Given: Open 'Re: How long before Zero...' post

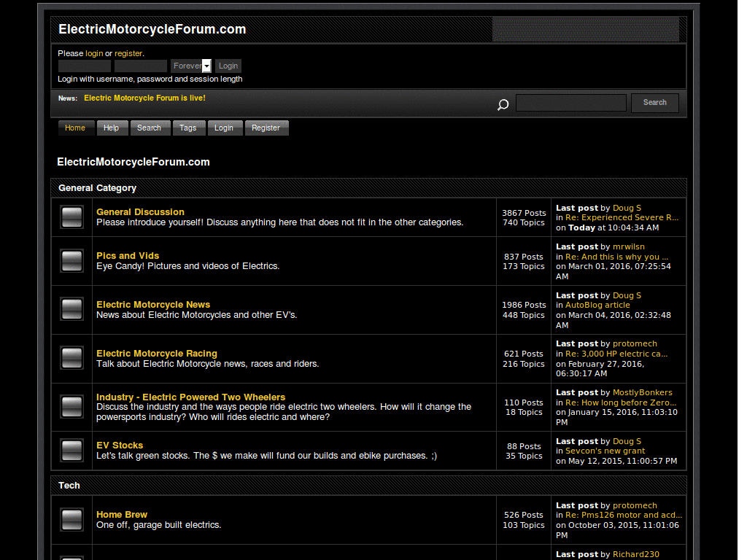Looking at the screenshot, I should [621, 402].
